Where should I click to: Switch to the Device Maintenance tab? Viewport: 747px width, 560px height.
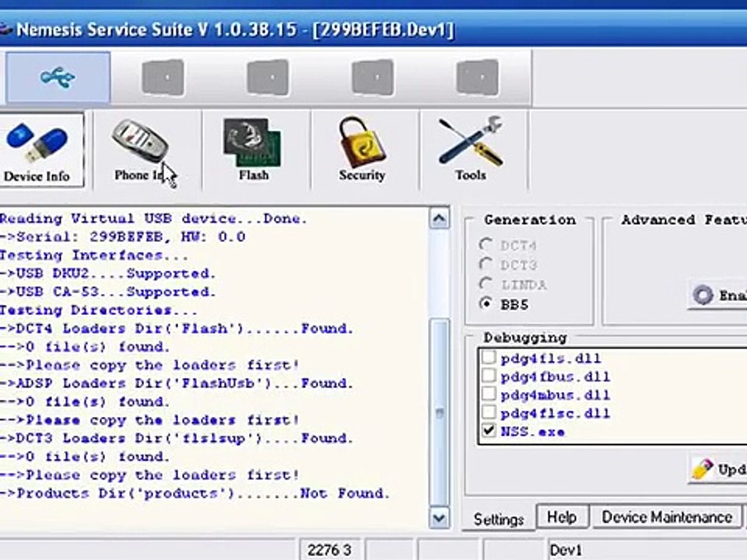click(667, 516)
